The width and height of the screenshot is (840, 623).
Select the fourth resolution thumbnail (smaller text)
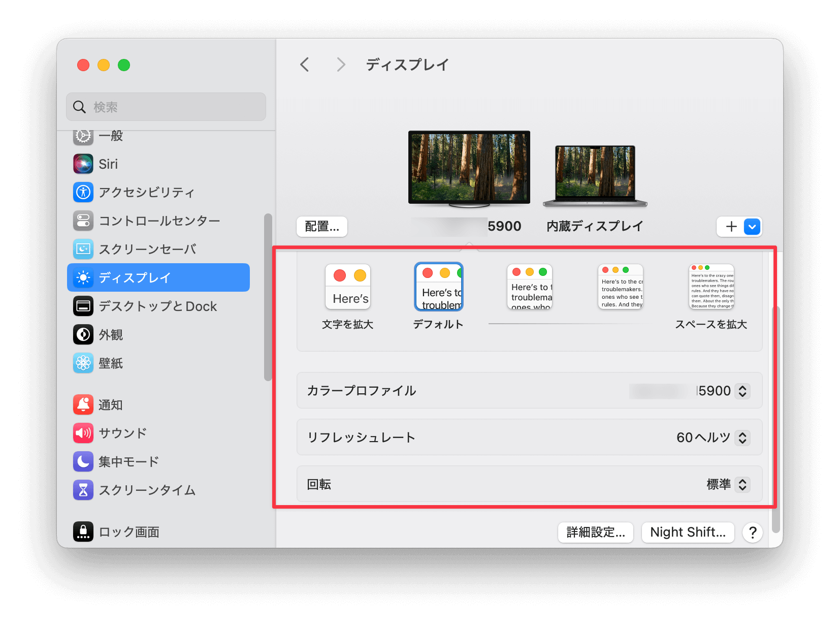(x=621, y=287)
